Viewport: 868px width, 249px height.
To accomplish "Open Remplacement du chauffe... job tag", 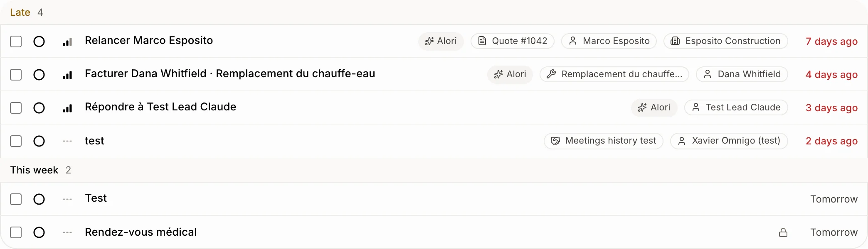I will (614, 74).
